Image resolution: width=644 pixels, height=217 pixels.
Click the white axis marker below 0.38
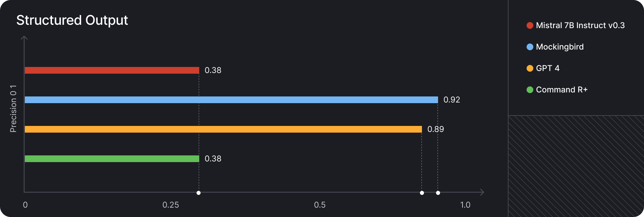pos(199,193)
